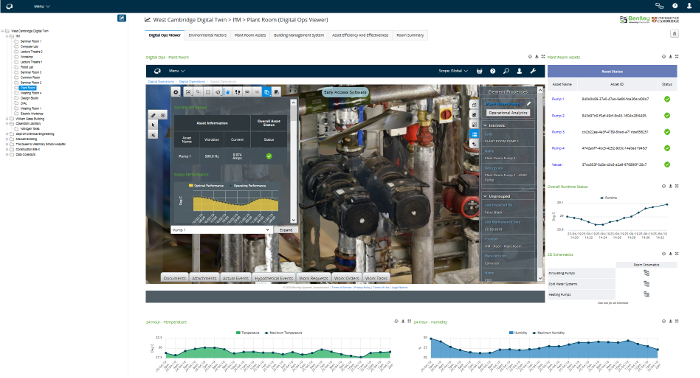This screenshot has width=700, height=378.
Task: Click the Operational Analytics button
Action: point(508,113)
